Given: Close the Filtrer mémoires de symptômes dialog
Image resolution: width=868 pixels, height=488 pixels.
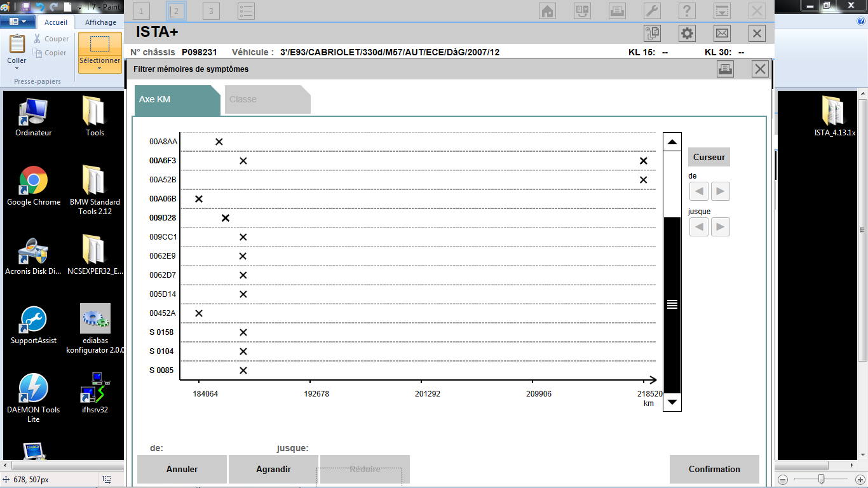Looking at the screenshot, I should click(760, 69).
